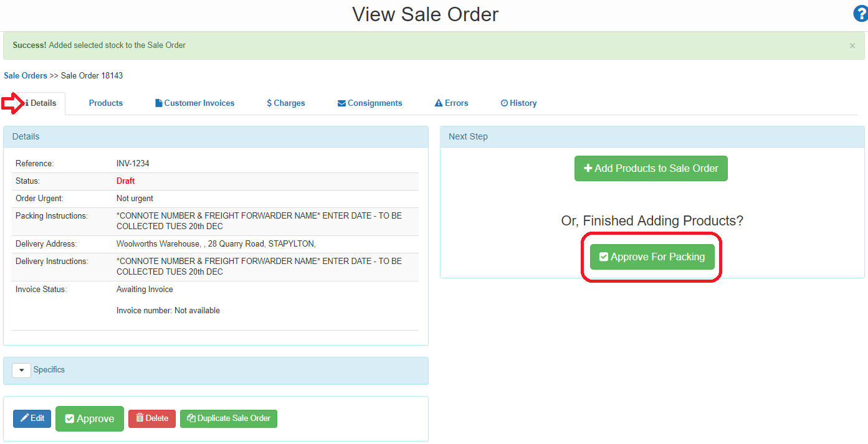This screenshot has width=868, height=444.
Task: Click the Invoice number: Not available text
Action: (168, 311)
